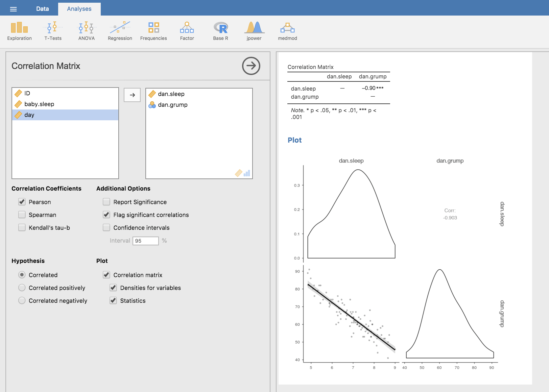This screenshot has height=392, width=549.
Task: Enable Confidence intervals checkbox
Action: [106, 227]
